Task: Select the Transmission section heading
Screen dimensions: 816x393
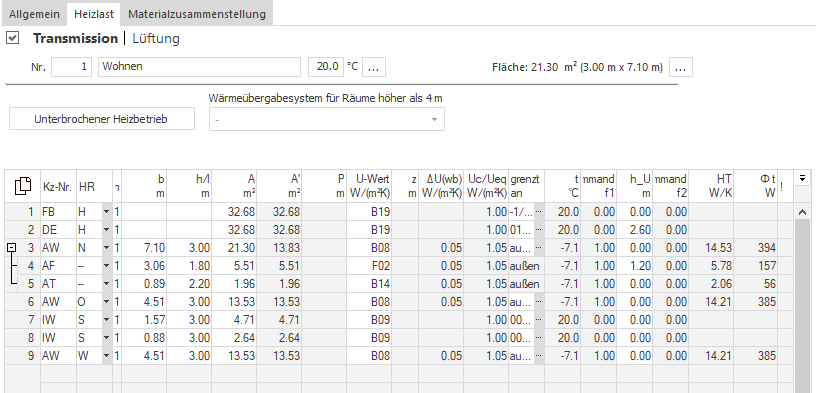Action: [x=75, y=39]
